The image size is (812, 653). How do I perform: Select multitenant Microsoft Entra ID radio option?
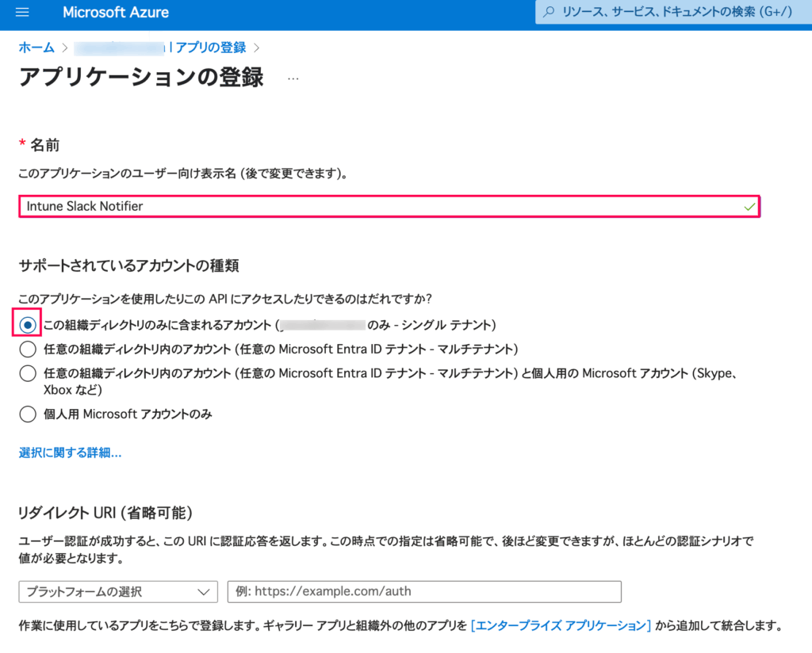click(x=28, y=349)
